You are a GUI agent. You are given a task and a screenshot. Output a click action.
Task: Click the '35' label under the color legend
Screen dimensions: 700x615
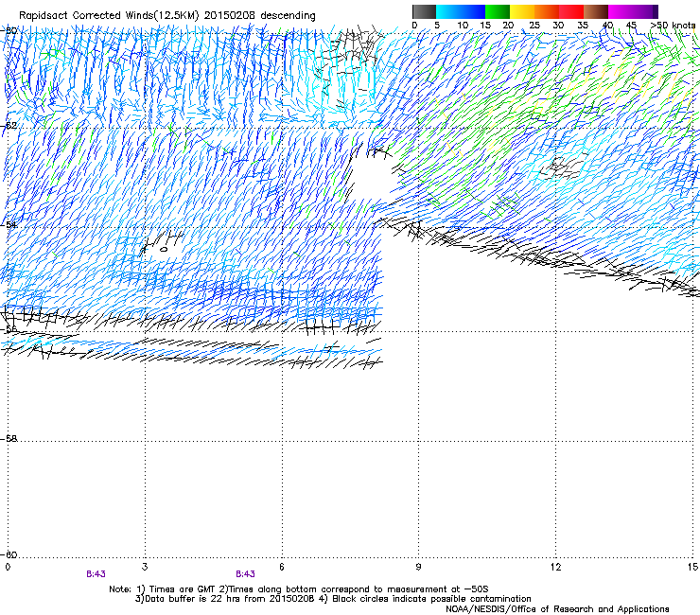(583, 26)
